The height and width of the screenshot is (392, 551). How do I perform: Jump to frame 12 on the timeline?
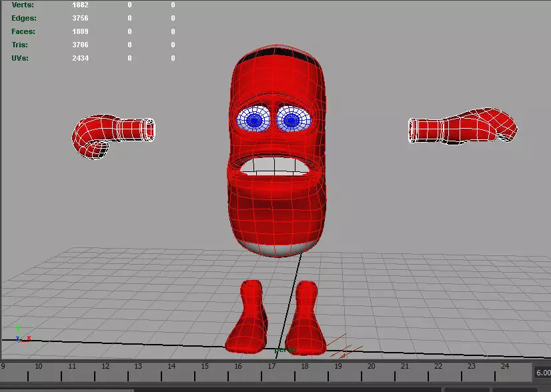105,367
